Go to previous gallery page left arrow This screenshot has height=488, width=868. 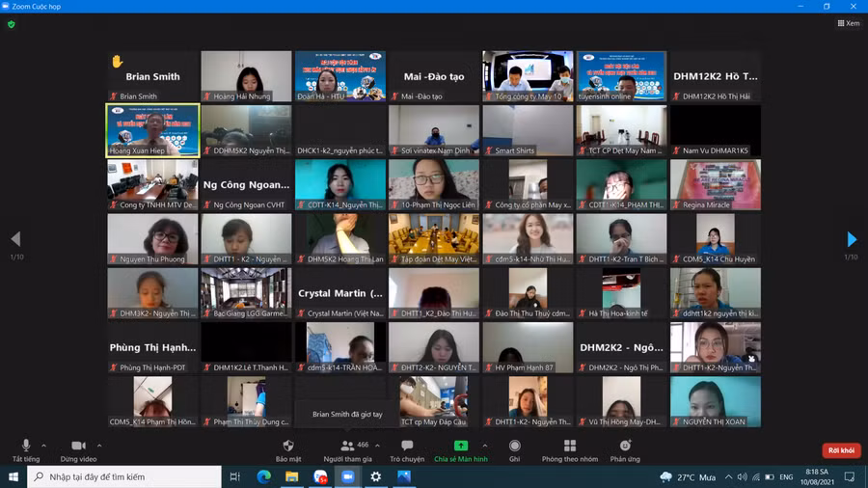(x=15, y=239)
